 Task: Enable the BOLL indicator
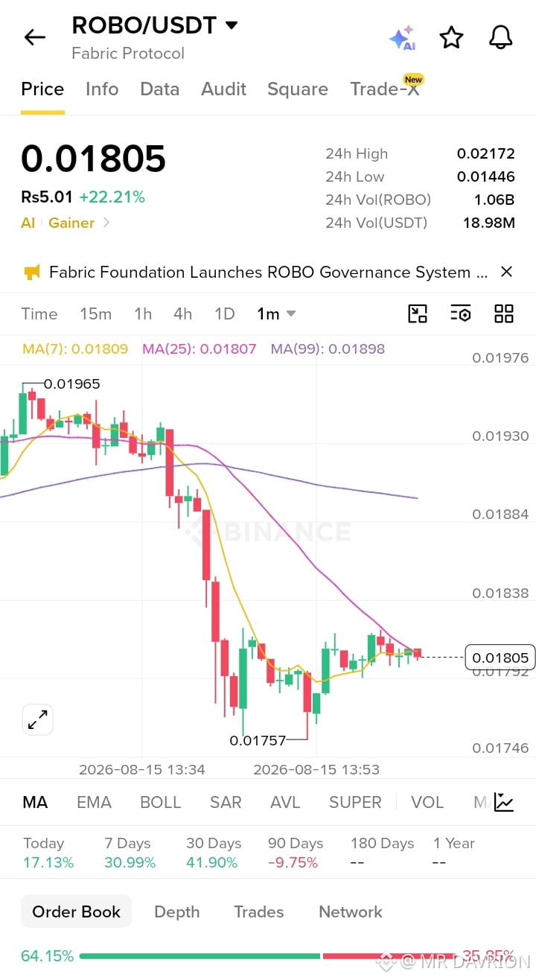pyautogui.click(x=160, y=802)
